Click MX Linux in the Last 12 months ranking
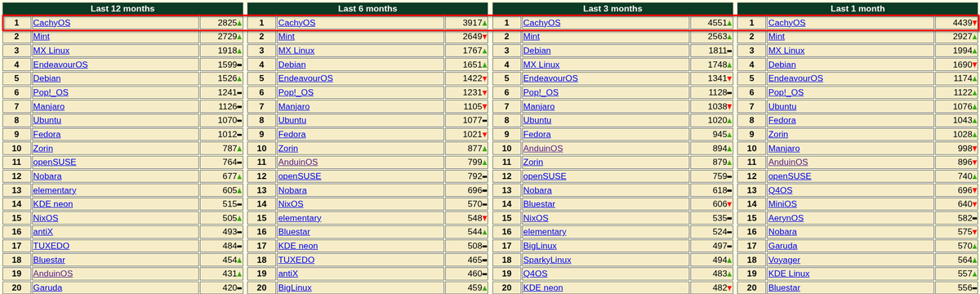The image size is (980, 294). [51, 51]
